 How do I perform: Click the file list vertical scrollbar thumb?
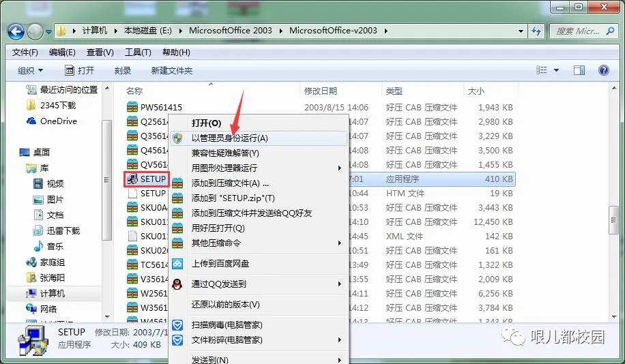tap(614, 220)
